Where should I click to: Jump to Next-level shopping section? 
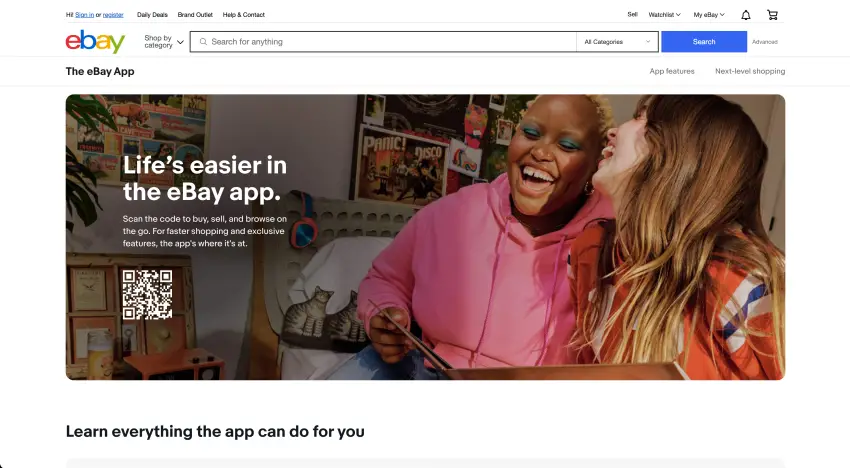coord(750,71)
